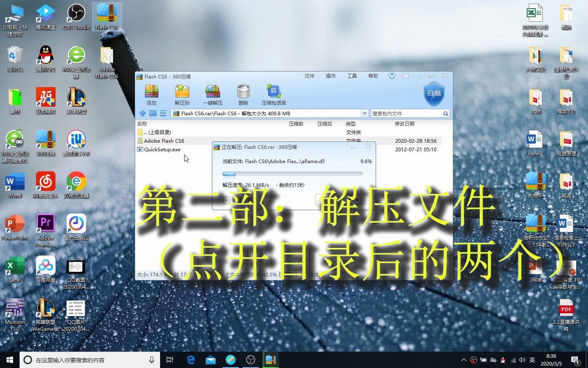588x368 pixels.
Task: Click the 扫描 shield scan button
Action: (x=434, y=93)
